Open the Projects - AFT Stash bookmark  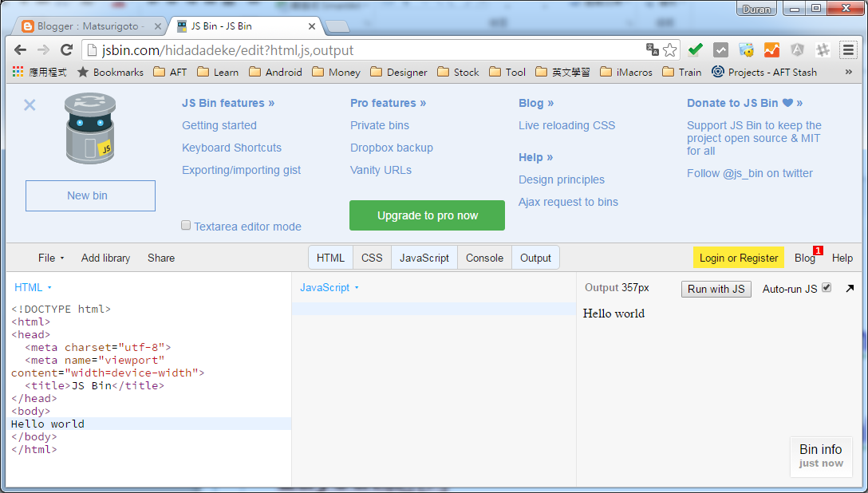point(764,72)
